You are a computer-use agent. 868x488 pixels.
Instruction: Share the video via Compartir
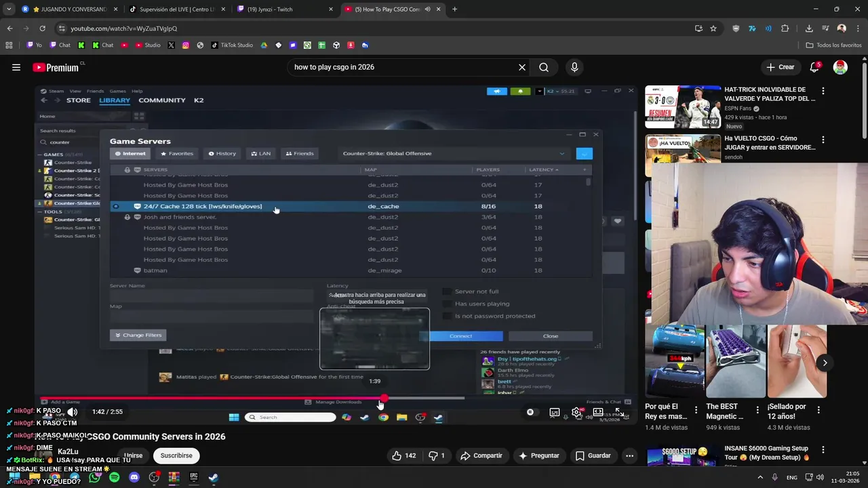pos(481,455)
